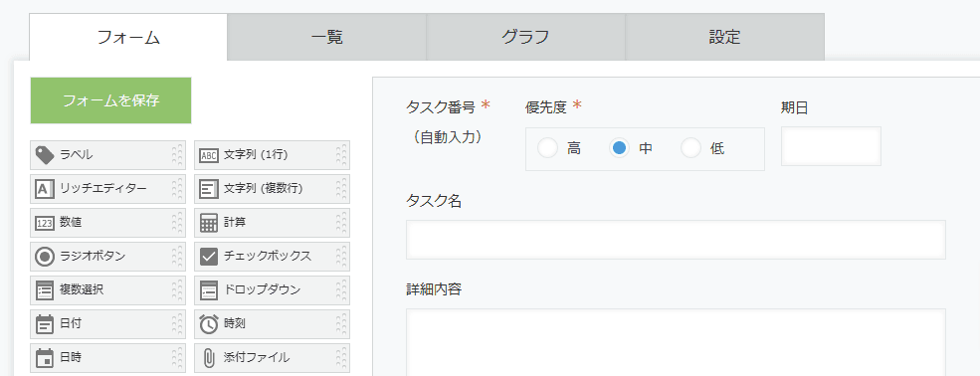Image resolution: width=980 pixels, height=376 pixels.
Task: Choose the 123 number field icon
Action: pos(45,223)
